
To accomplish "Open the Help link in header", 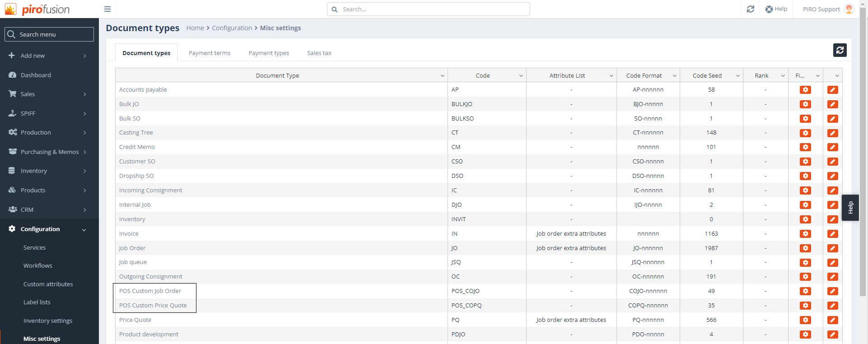I will click(x=776, y=9).
